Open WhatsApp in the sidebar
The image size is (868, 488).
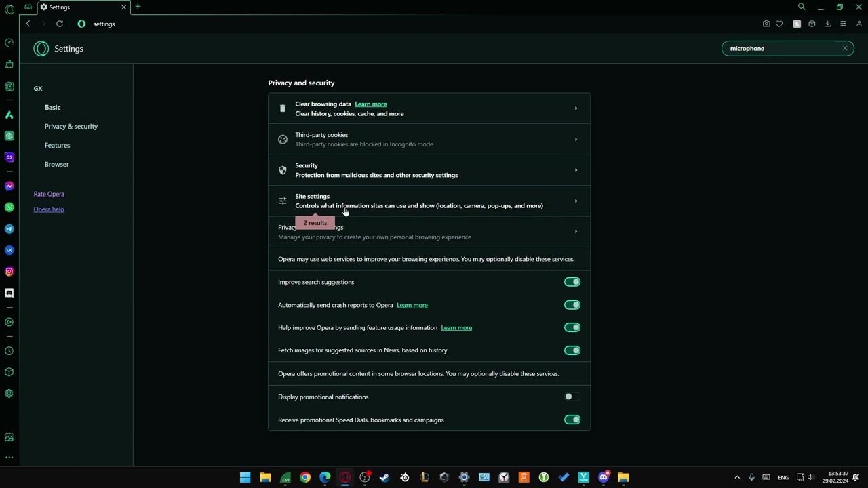click(9, 207)
